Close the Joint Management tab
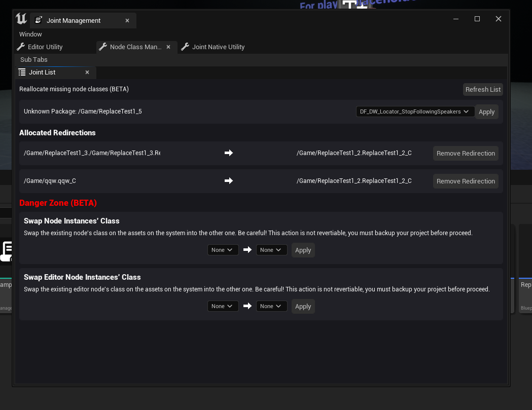The image size is (532, 410). pos(127,21)
